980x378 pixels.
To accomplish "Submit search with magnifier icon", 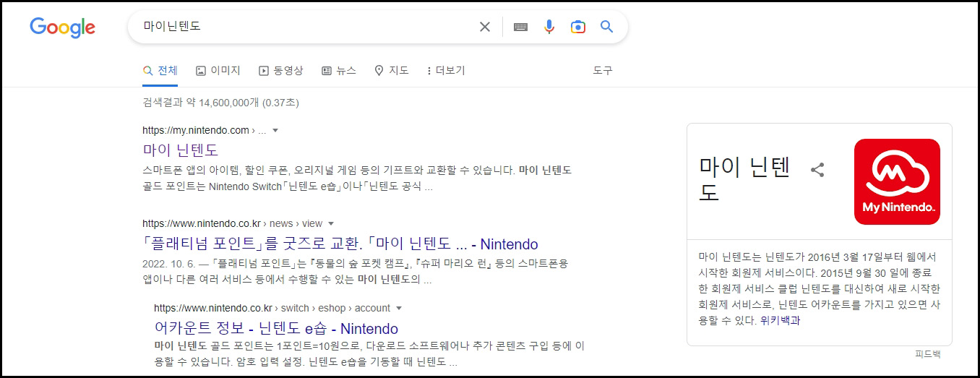I will (606, 27).
